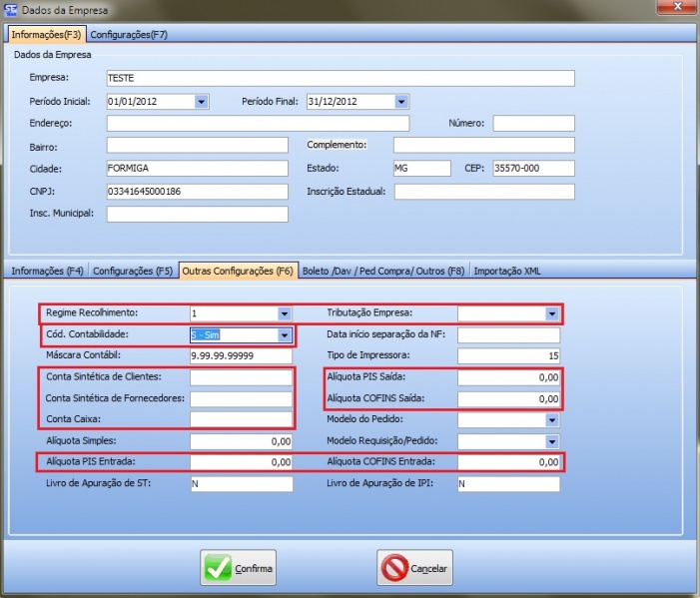The image size is (700, 598).
Task: Select the Boleto /Dav / Ped Compra/ Outros tab
Action: click(383, 271)
